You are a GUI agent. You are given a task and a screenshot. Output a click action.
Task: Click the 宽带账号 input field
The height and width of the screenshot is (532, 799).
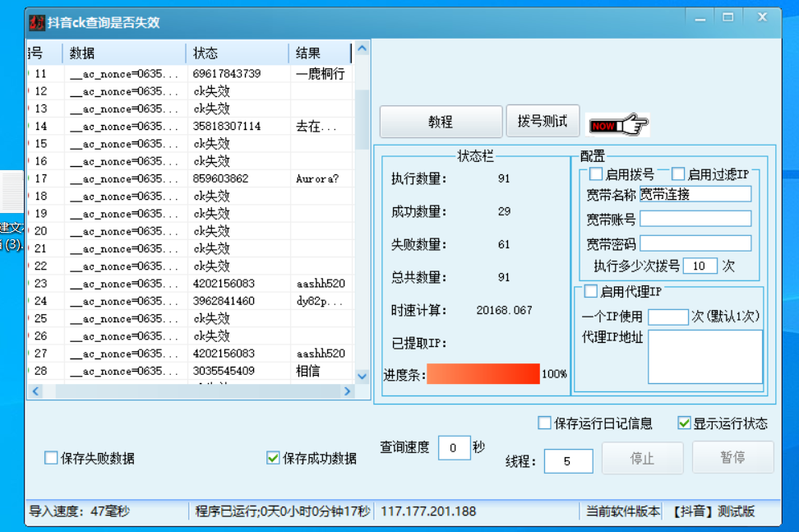click(695, 219)
